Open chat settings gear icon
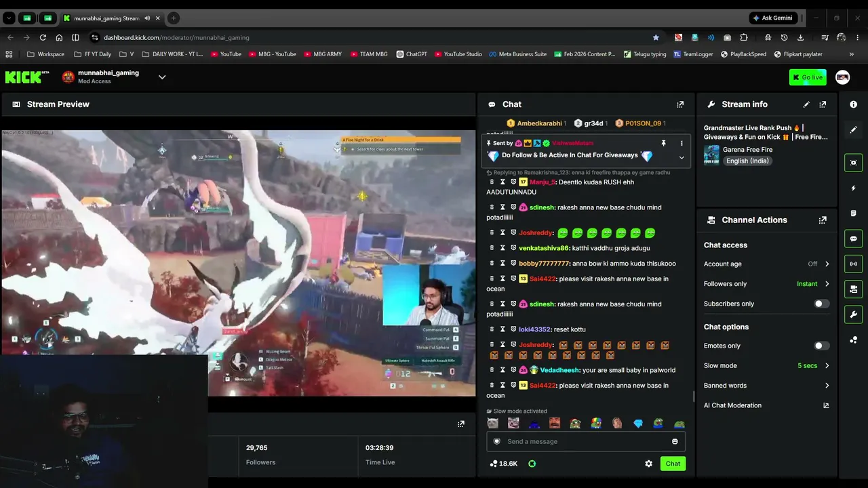Image resolution: width=868 pixels, height=488 pixels. (x=648, y=464)
